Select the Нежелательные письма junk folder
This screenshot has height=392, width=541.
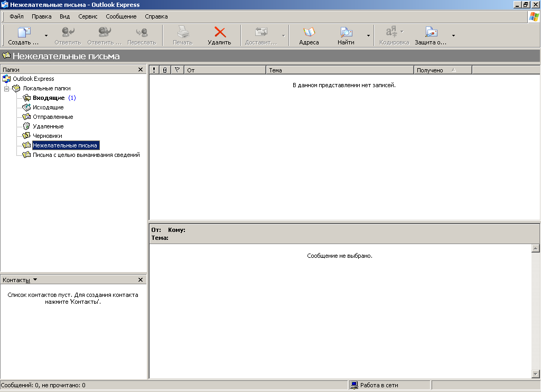point(66,145)
